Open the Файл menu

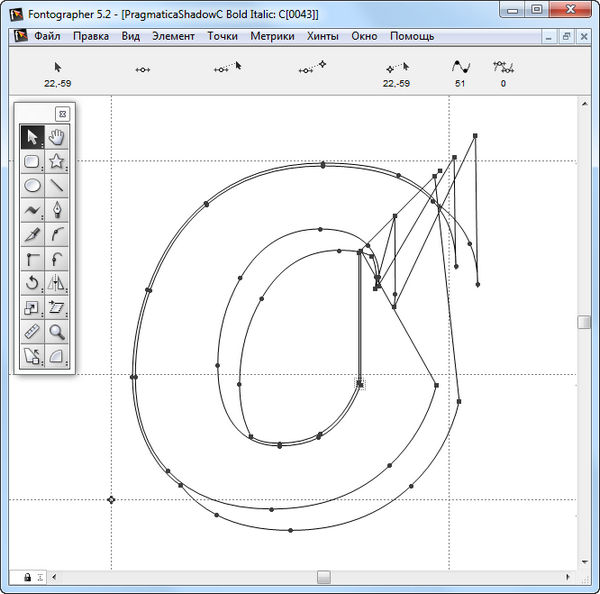coord(47,36)
